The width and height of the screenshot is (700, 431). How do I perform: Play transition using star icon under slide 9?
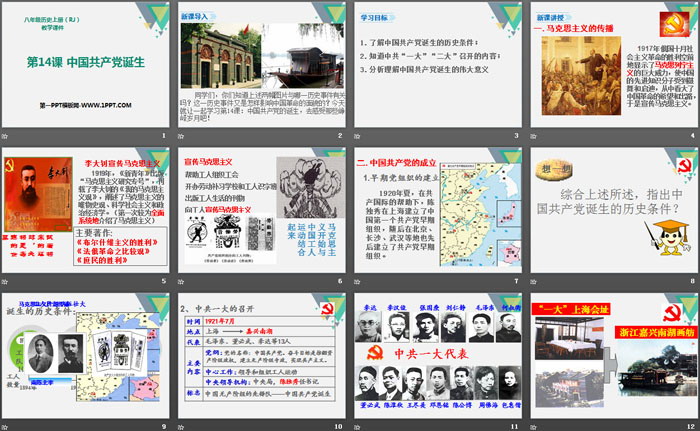click(5, 427)
